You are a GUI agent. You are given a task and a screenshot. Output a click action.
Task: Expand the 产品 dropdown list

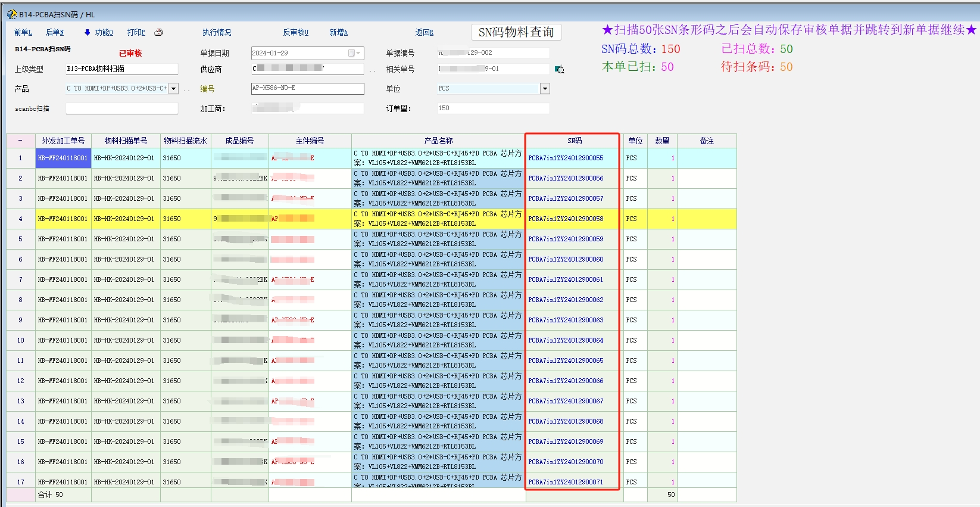click(173, 89)
